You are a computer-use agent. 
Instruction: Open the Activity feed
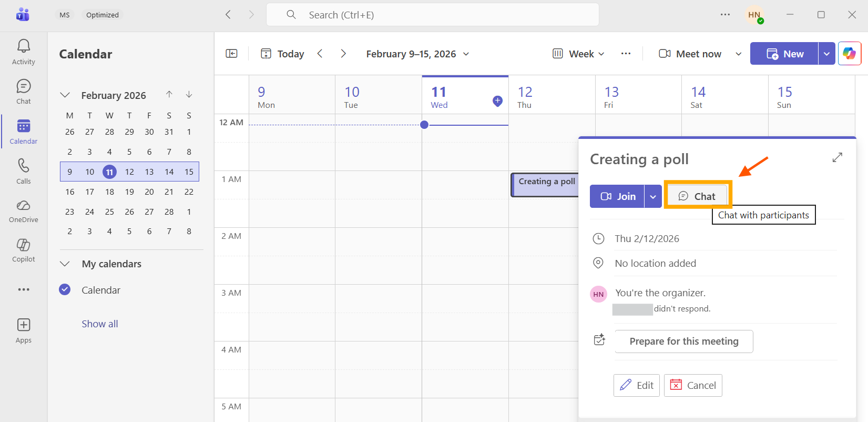(x=23, y=52)
